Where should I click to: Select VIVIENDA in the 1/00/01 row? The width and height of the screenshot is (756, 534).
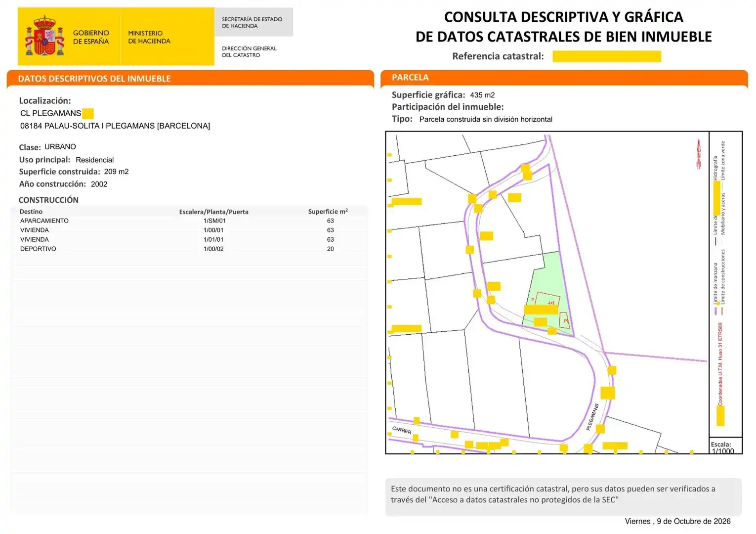(35, 230)
